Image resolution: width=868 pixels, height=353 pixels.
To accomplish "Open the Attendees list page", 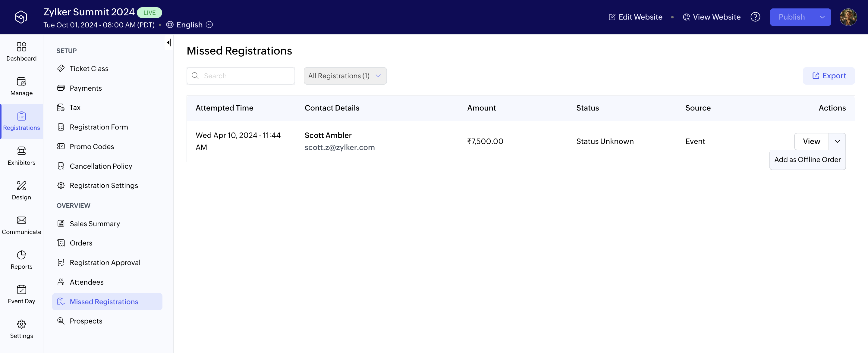I will (x=86, y=282).
